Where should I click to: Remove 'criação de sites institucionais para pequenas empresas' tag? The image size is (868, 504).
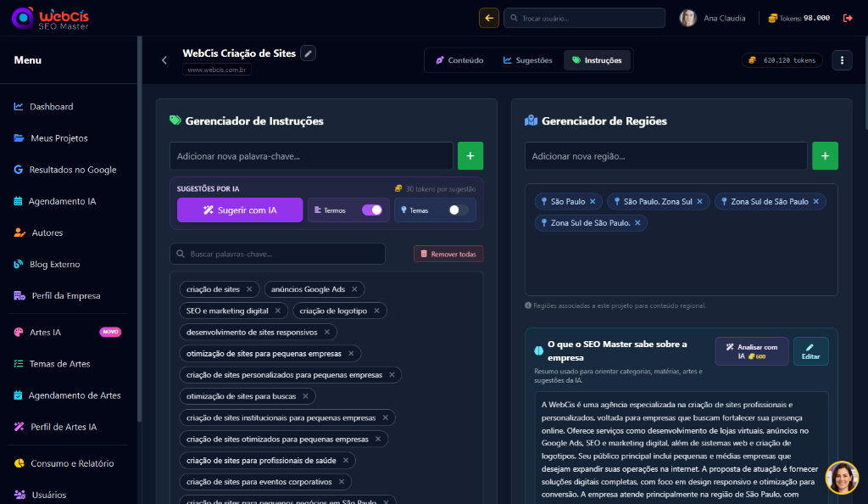pyautogui.click(x=386, y=417)
